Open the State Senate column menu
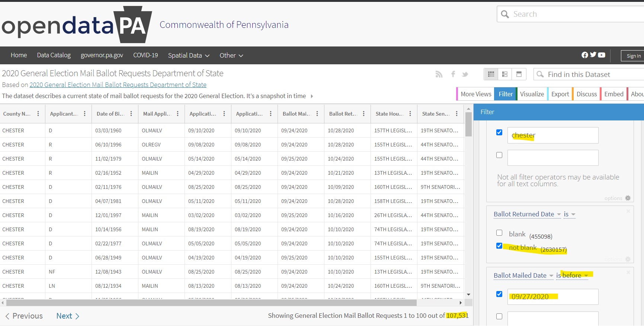 tap(456, 114)
